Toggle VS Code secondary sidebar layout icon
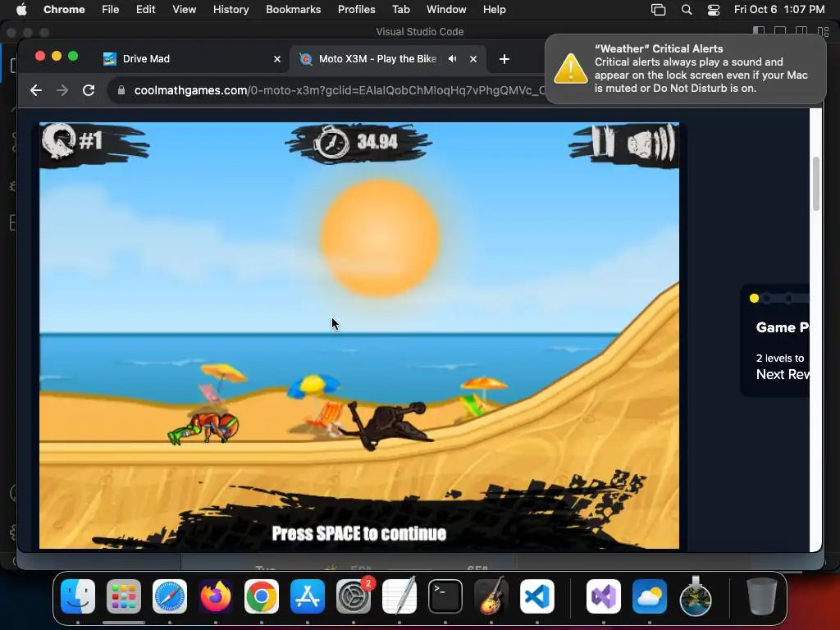This screenshot has height=630, width=840. pos(801,32)
